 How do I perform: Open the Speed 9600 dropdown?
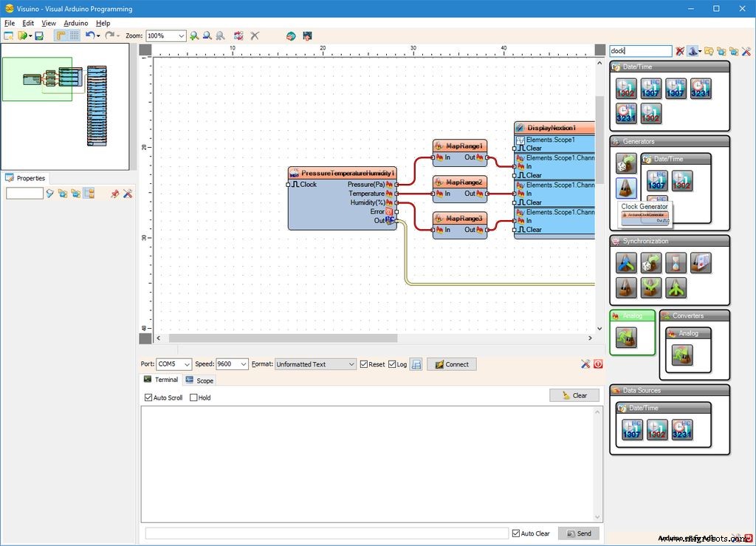tap(243, 364)
